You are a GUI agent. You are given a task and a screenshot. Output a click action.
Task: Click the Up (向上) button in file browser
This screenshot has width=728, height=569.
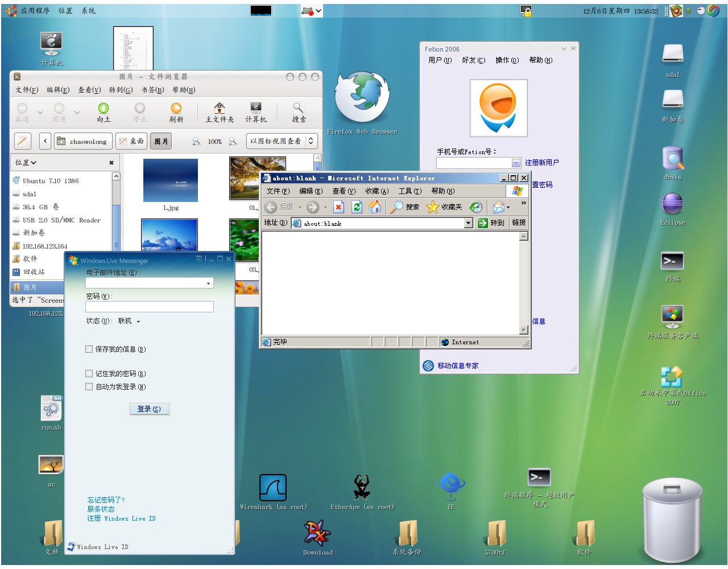[104, 112]
